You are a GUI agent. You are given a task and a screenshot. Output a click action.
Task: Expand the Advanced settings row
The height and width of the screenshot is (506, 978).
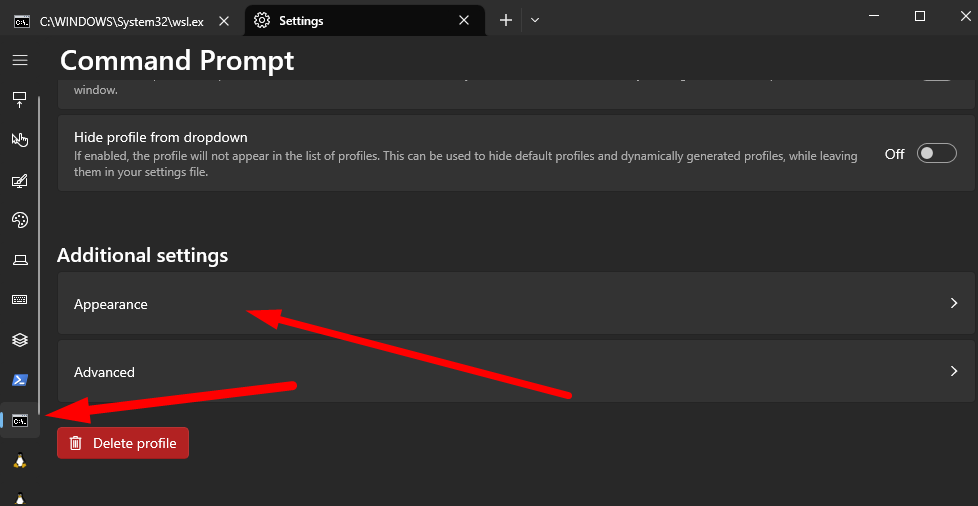(515, 372)
